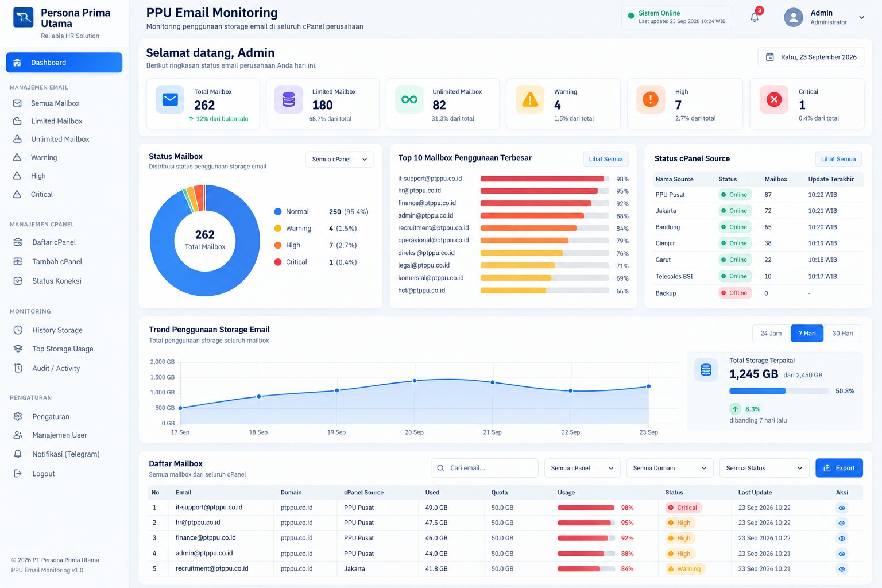Viewport: 882px width, 588px height.
Task: Click the Manajemen User people icon
Action: coord(18,435)
